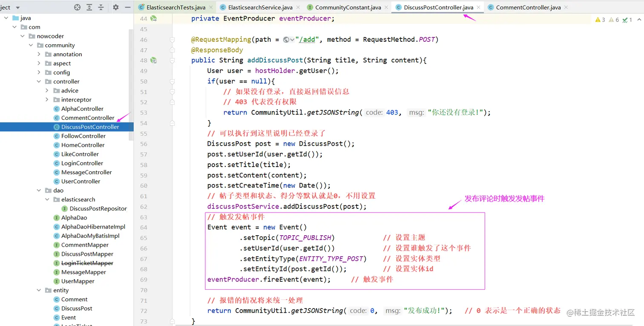
Task: Collapse the nowcoder package
Action: (x=23, y=36)
